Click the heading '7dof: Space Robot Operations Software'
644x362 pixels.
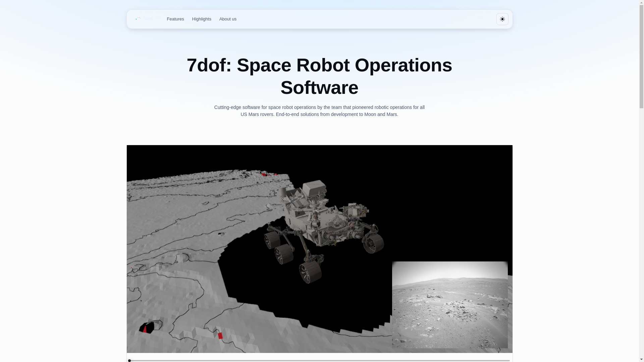click(319, 76)
